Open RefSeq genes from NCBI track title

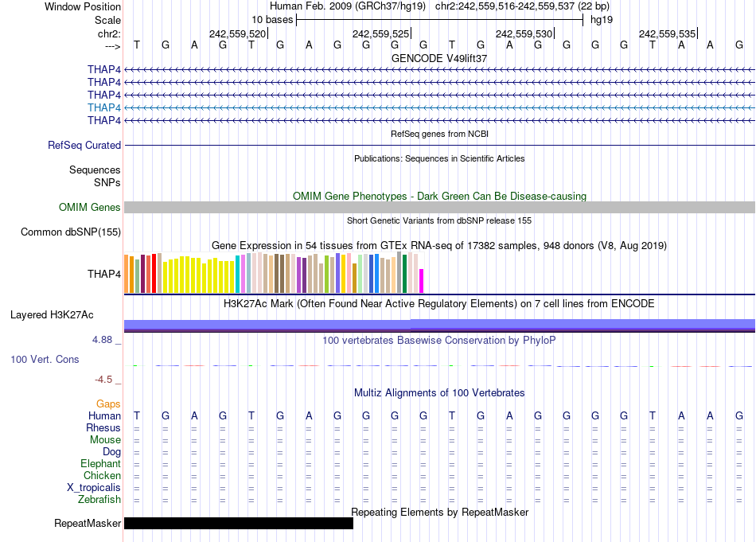click(439, 134)
